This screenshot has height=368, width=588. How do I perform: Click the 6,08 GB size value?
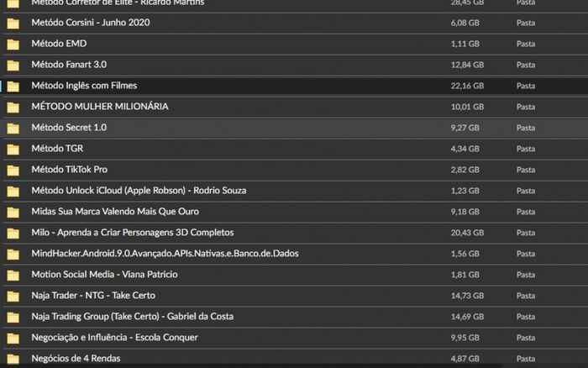(465, 23)
